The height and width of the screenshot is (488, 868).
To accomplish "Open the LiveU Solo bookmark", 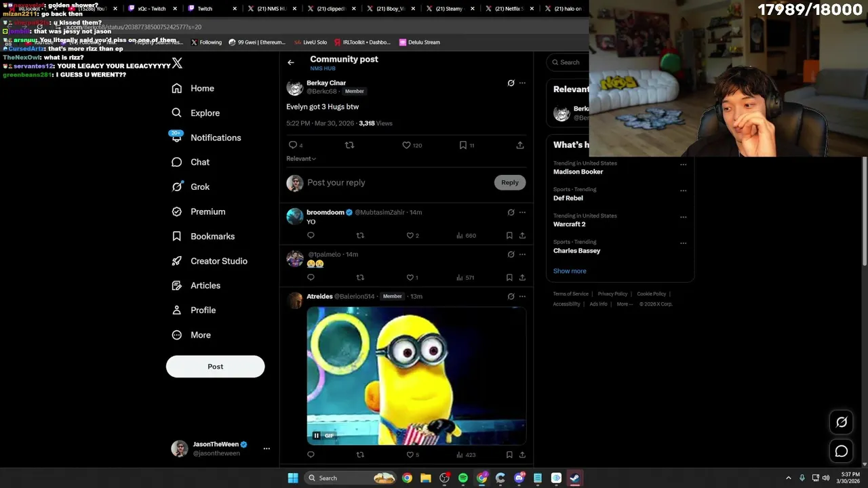I will (x=310, y=42).
